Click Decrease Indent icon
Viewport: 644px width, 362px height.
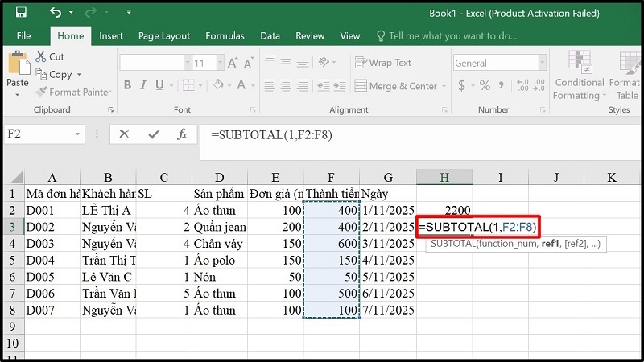pyautogui.click(x=324, y=85)
